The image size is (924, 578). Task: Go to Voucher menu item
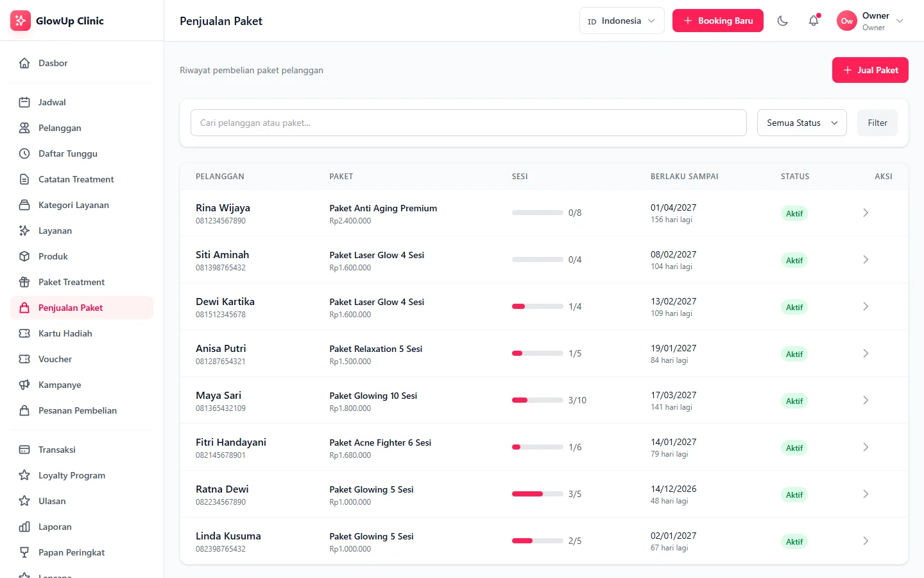(x=81, y=359)
